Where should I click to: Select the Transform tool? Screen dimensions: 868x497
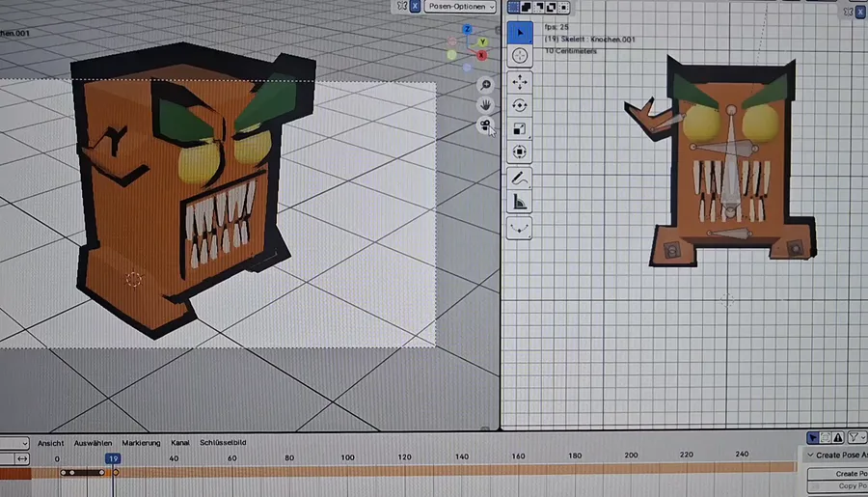519,152
